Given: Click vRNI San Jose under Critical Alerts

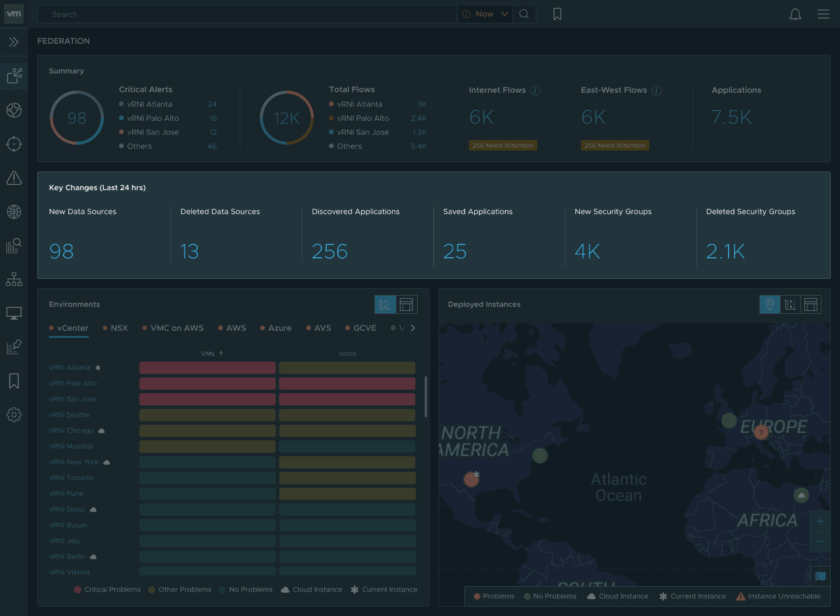Looking at the screenshot, I should click(153, 132).
